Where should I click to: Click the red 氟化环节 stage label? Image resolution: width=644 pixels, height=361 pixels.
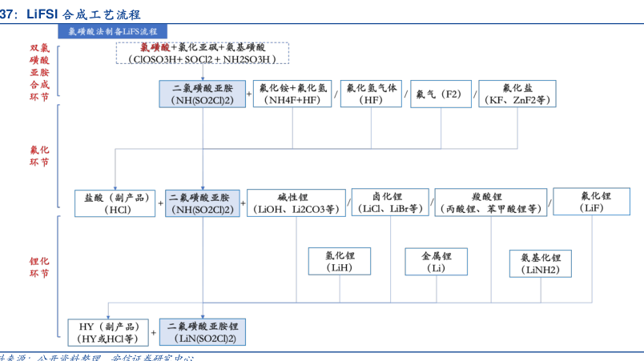coord(39,155)
